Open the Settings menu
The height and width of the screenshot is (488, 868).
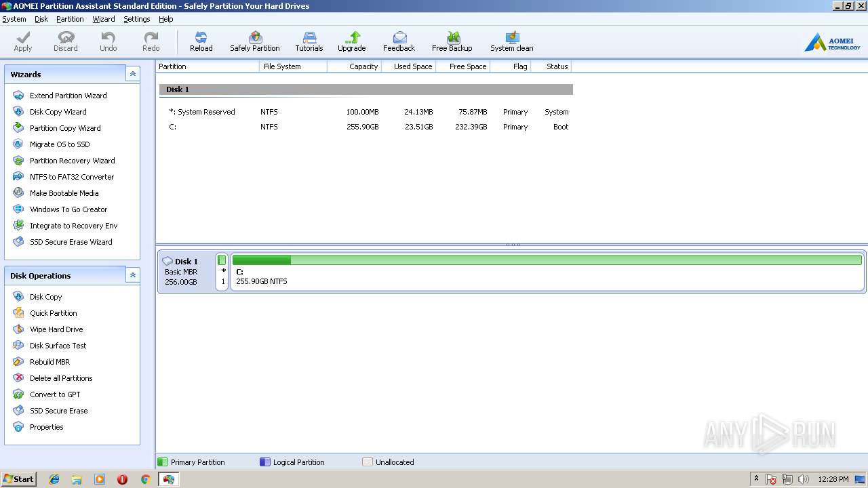[137, 19]
